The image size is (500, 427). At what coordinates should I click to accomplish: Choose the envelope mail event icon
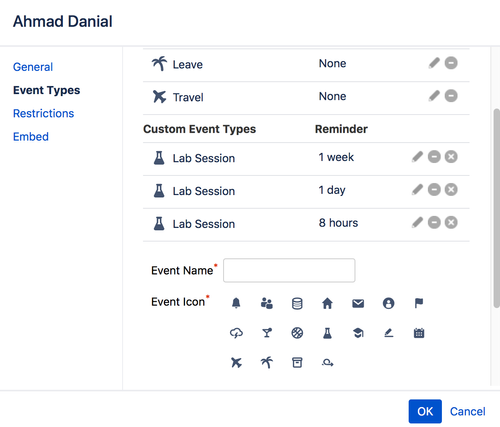358,303
